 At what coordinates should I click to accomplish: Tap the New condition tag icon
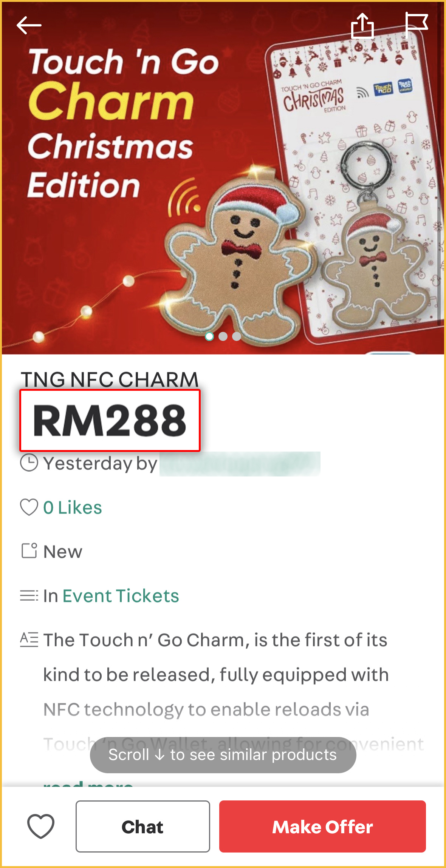(29, 551)
